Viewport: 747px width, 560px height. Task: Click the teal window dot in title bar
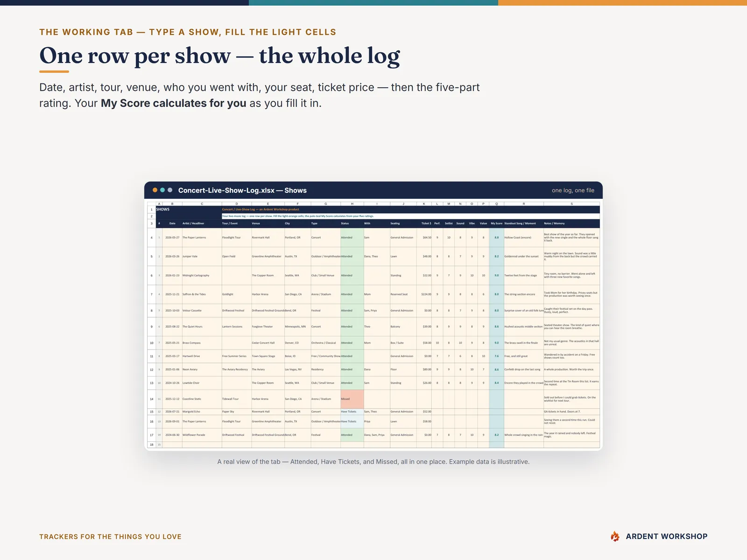[162, 190]
